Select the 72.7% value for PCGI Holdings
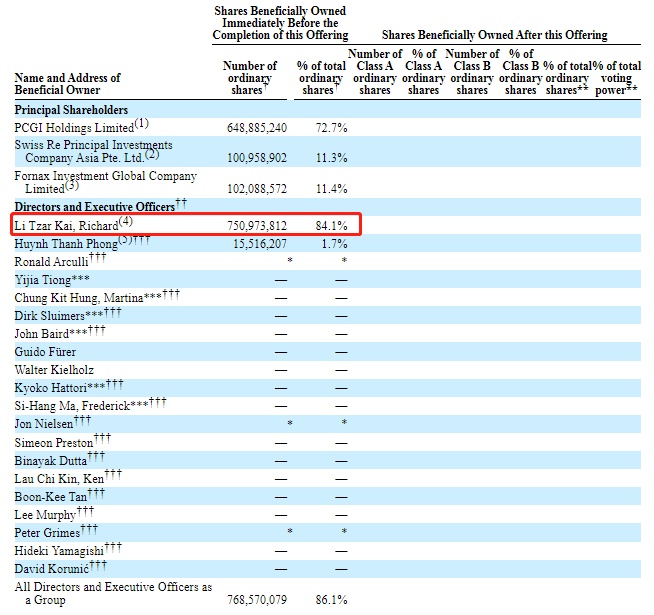 [x=332, y=128]
